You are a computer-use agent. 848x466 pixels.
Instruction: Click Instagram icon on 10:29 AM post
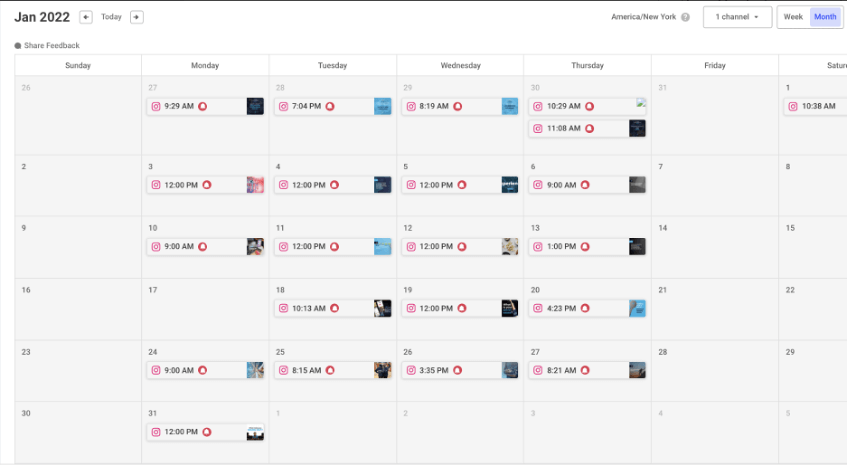point(538,106)
